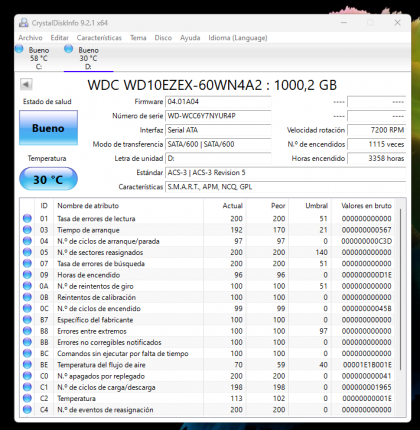Select drive D: health status icon
Viewport: 420px width, 430px height.
pos(69,49)
